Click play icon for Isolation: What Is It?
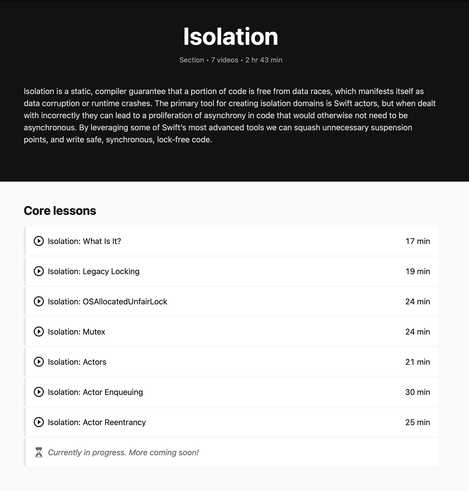This screenshot has width=469, height=491. click(x=39, y=241)
